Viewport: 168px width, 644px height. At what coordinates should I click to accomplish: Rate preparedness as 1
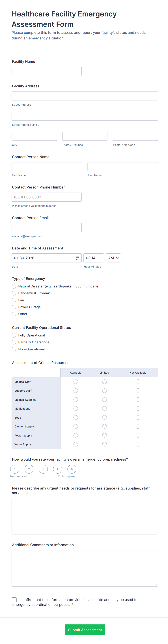pos(15,469)
